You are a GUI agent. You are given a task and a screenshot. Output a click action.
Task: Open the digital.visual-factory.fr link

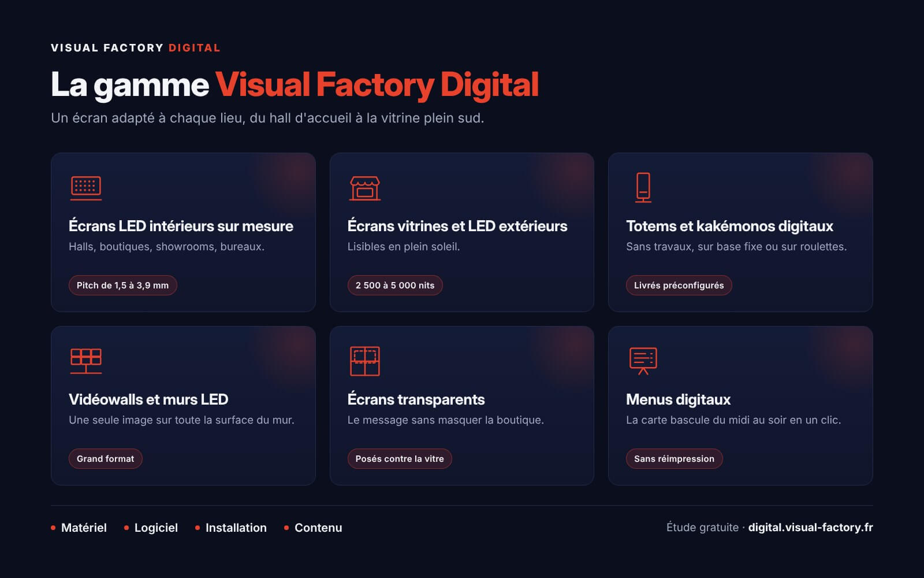810,527
